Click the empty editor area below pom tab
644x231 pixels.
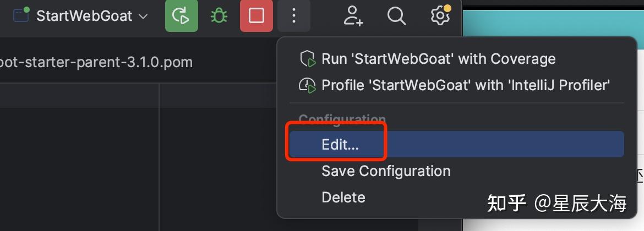pos(77,165)
